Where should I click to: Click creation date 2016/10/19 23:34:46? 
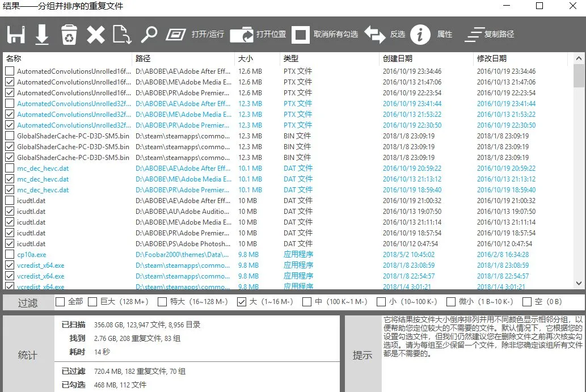click(412, 71)
